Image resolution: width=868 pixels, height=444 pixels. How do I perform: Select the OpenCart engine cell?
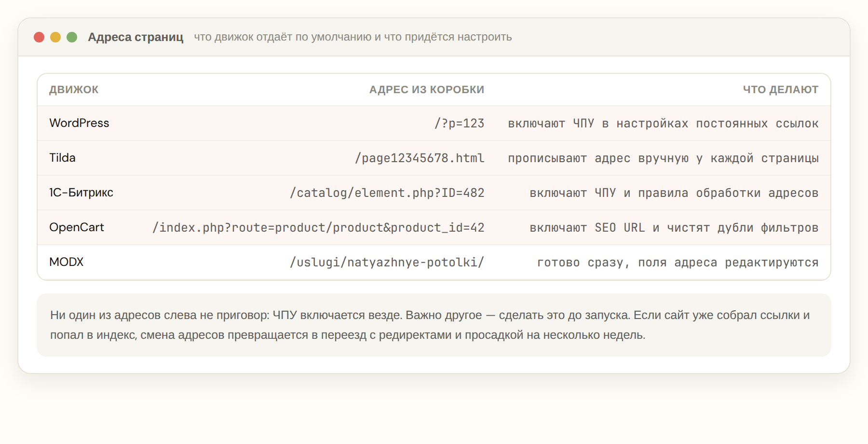pyautogui.click(x=77, y=227)
